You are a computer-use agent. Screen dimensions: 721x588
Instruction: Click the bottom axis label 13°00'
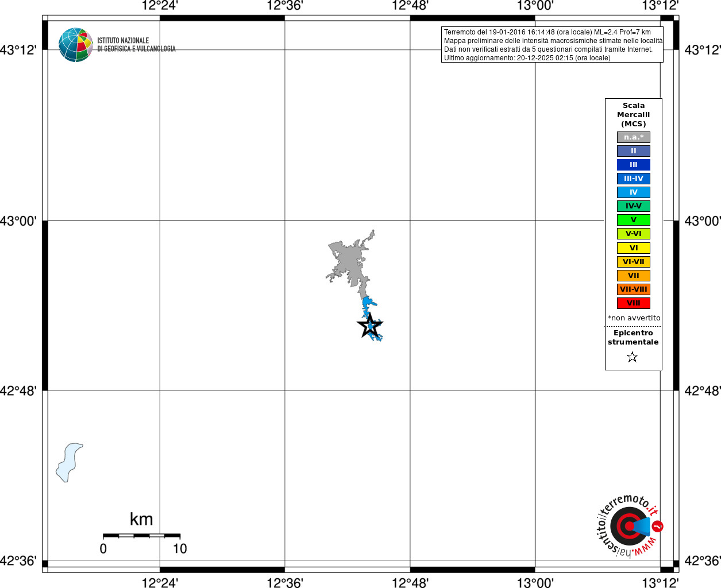pyautogui.click(x=535, y=583)
